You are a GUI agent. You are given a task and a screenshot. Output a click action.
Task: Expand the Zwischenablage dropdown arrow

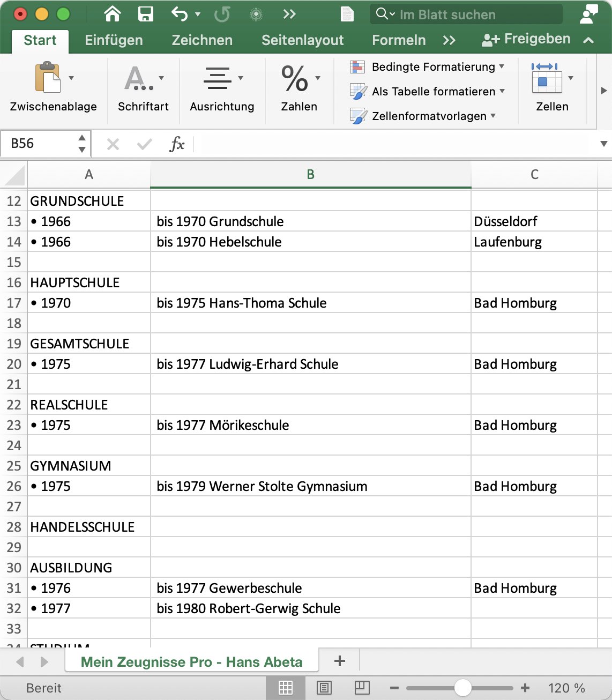71,78
